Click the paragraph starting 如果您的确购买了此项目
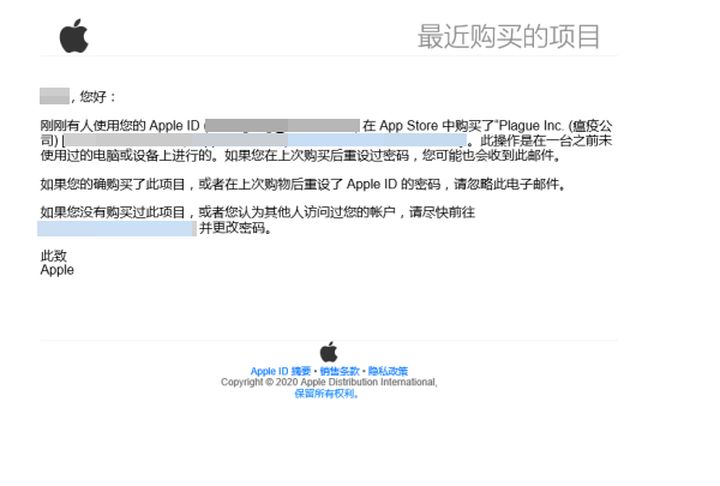Screen dimensions: 720x486 click(x=304, y=184)
